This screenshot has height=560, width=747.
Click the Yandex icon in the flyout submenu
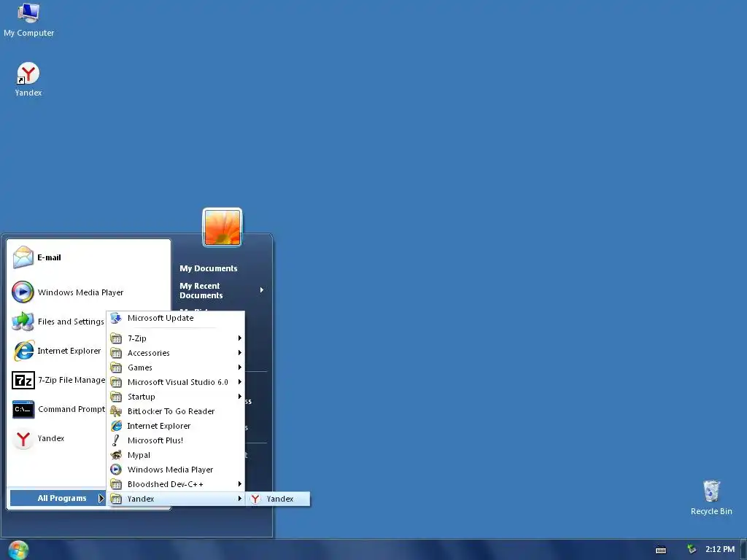255,499
